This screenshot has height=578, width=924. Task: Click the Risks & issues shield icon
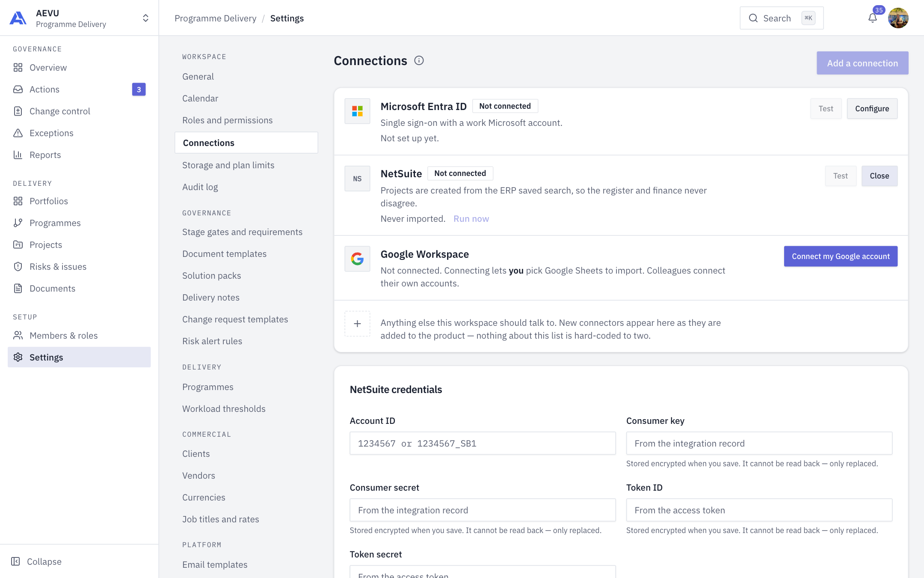tap(18, 267)
